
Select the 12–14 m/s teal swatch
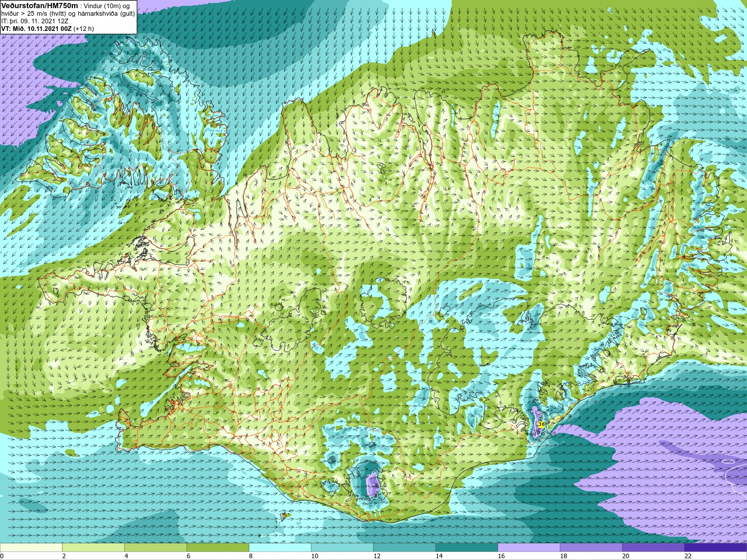click(x=404, y=547)
